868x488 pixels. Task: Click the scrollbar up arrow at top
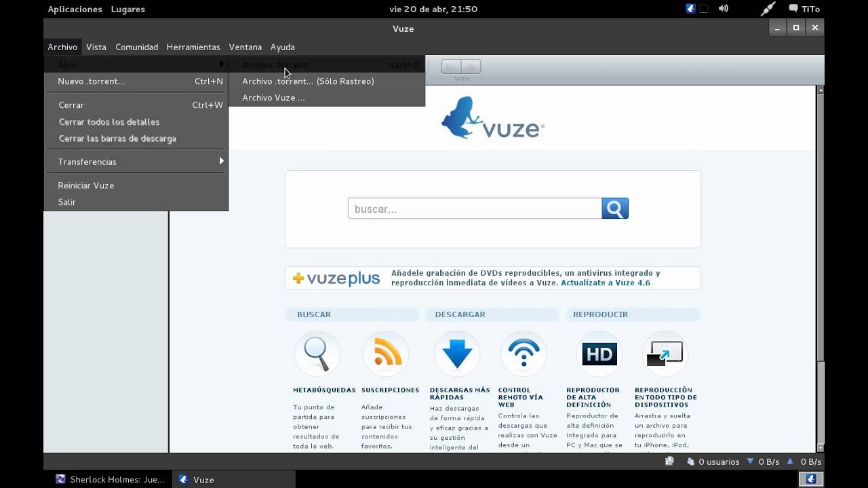coord(821,89)
